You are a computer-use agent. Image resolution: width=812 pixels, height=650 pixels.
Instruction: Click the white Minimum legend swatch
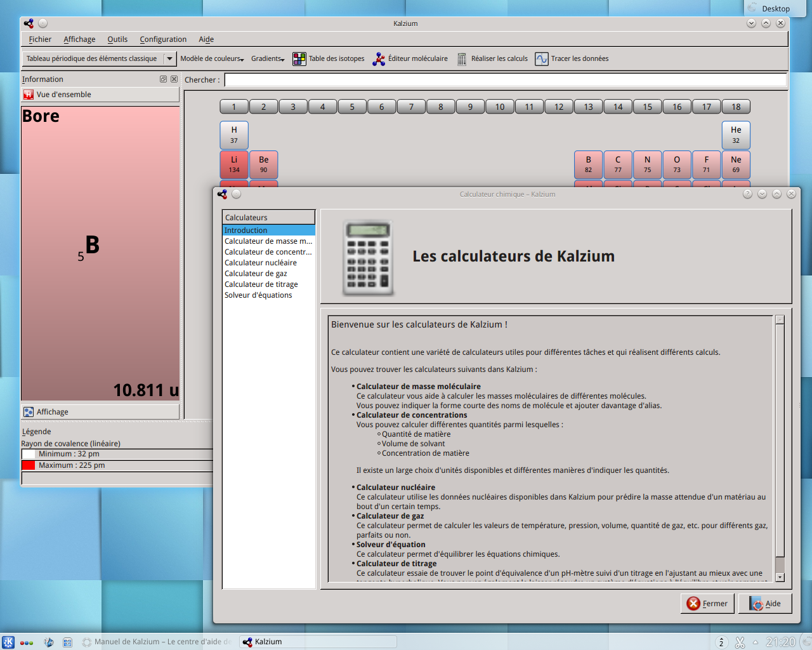[29, 454]
